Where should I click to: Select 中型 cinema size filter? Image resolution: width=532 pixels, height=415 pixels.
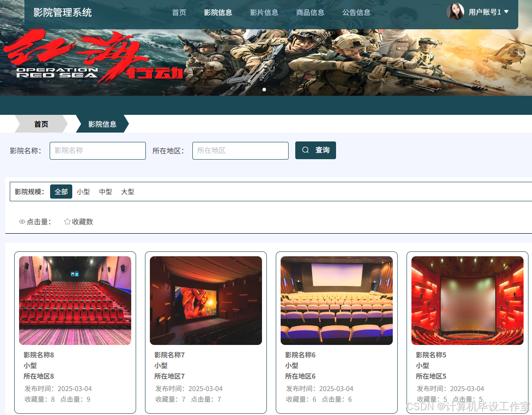pos(106,192)
